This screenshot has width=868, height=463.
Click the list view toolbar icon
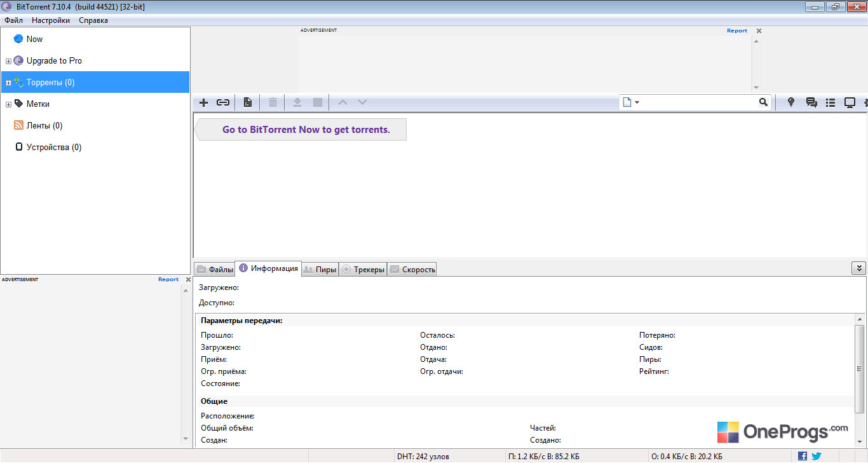(831, 102)
